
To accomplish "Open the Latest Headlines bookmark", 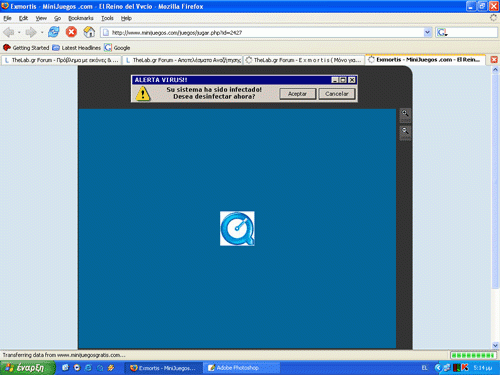I will 77,48.
